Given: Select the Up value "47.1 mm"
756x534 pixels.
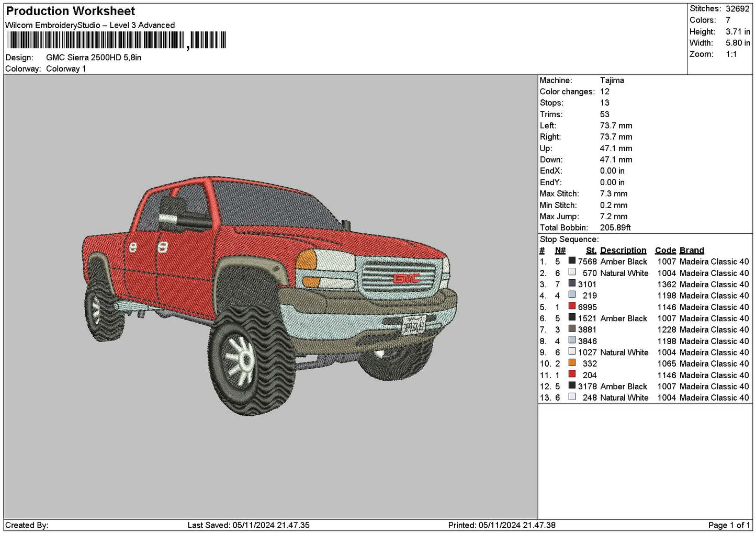Looking at the screenshot, I should point(616,149).
